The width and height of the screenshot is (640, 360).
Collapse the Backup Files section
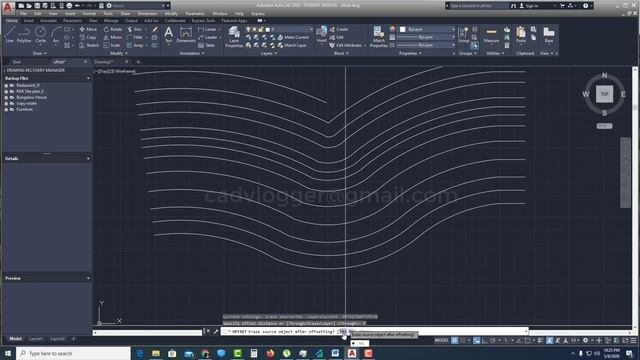[x=88, y=78]
